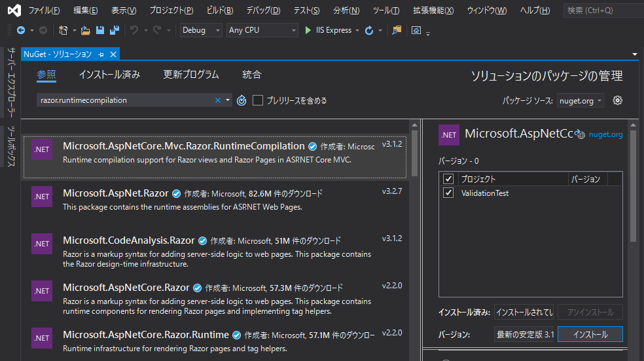This screenshot has height=361, width=644.
Task: Open the Debug configuration dropdown
Action: pos(201,30)
